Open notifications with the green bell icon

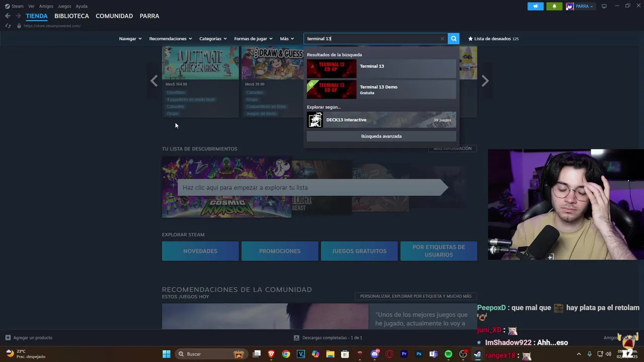click(554, 6)
